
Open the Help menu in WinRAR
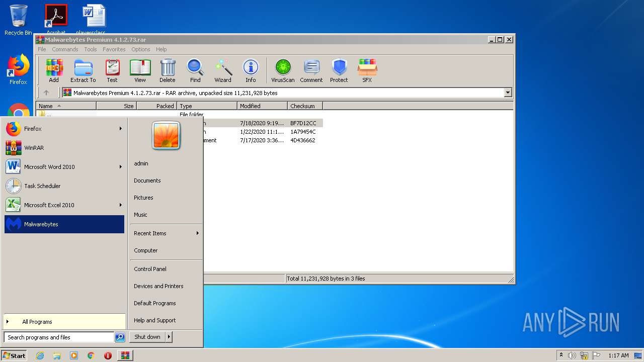[x=162, y=49]
